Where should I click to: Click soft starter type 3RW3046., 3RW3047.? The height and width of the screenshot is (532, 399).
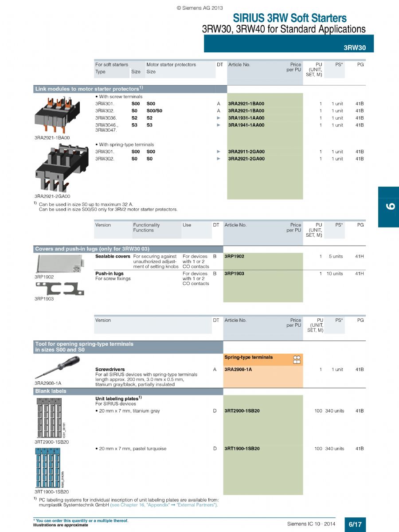pos(107,128)
